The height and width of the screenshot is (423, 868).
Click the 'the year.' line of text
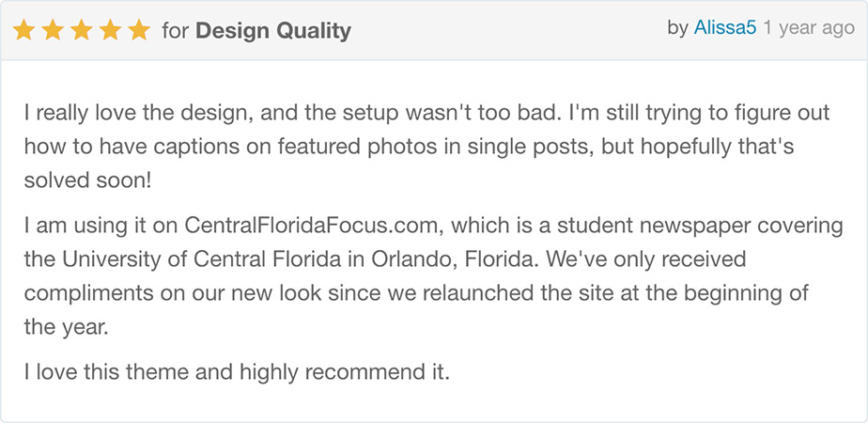click(66, 327)
